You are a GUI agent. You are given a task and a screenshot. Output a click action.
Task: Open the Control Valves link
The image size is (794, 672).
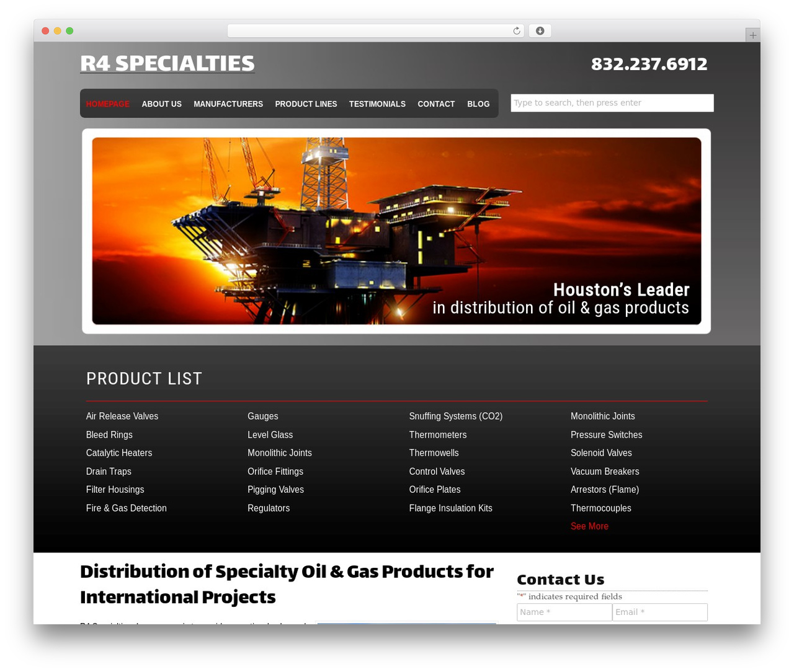[437, 472]
